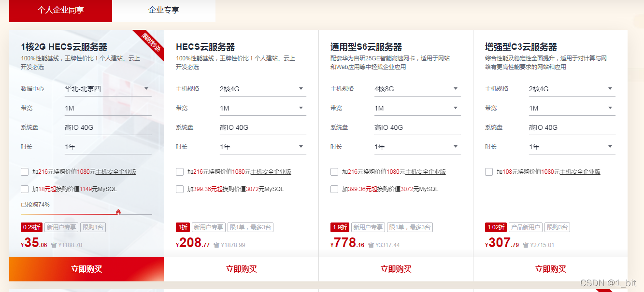Viewport: 644px width, 292px height.
Task: Open 带宽 dropdown in HECS云服务器 card
Action: (x=263, y=108)
